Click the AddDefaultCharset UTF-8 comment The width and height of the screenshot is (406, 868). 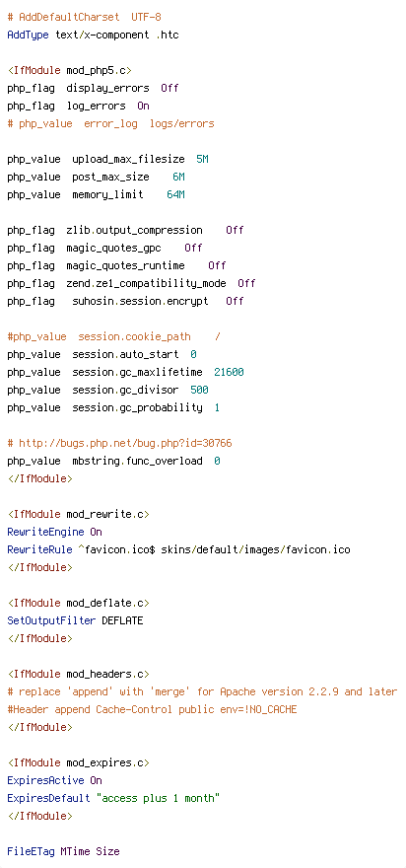click(84, 17)
